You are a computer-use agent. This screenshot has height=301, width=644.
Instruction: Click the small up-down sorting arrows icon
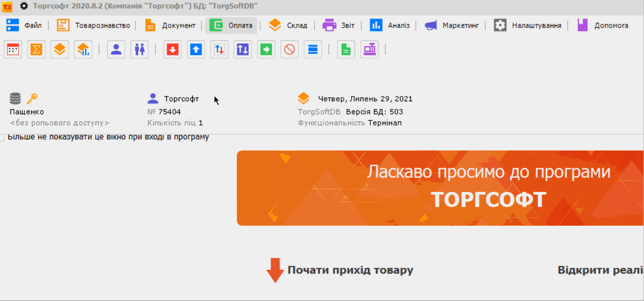coord(219,49)
